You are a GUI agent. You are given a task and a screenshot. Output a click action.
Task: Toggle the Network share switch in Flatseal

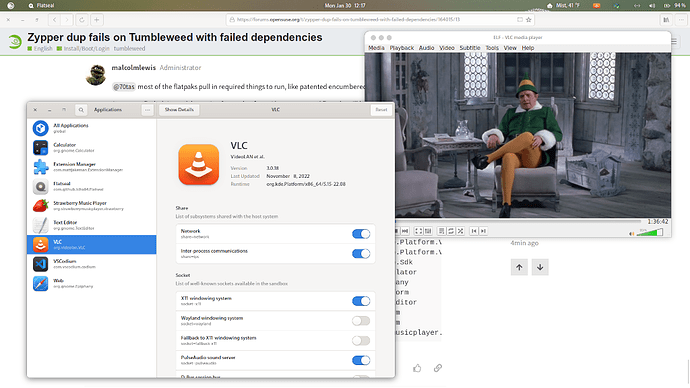tap(361, 234)
